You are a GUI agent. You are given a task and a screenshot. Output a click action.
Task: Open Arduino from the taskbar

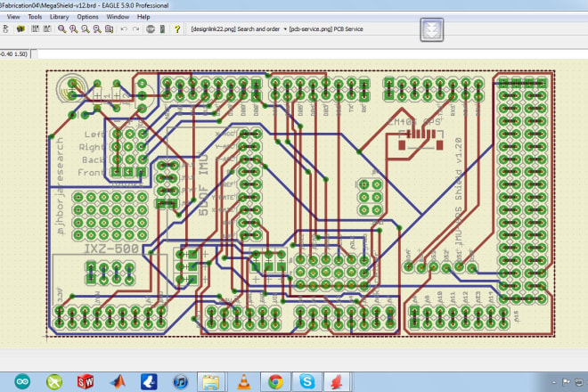[22, 382]
